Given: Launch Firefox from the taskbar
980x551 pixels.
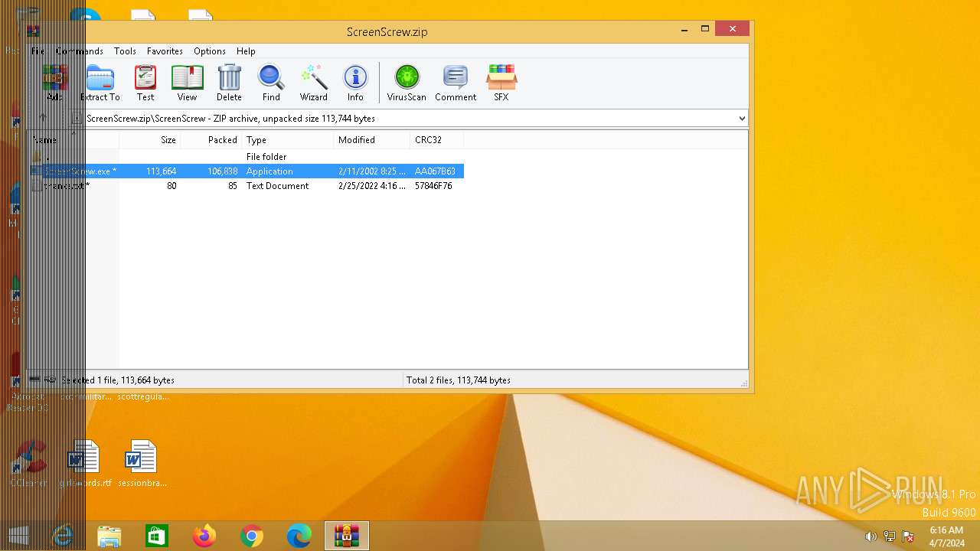Looking at the screenshot, I should (204, 536).
